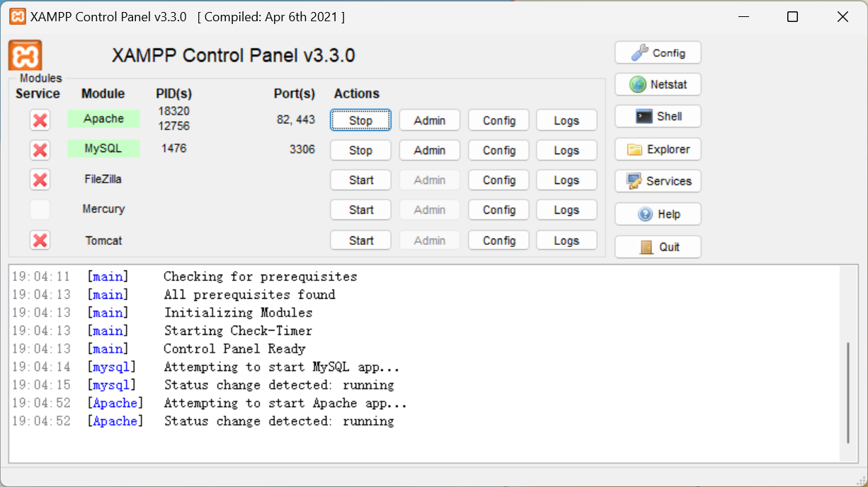The image size is (868, 487).
Task: View FileZilla Logs
Action: click(566, 180)
